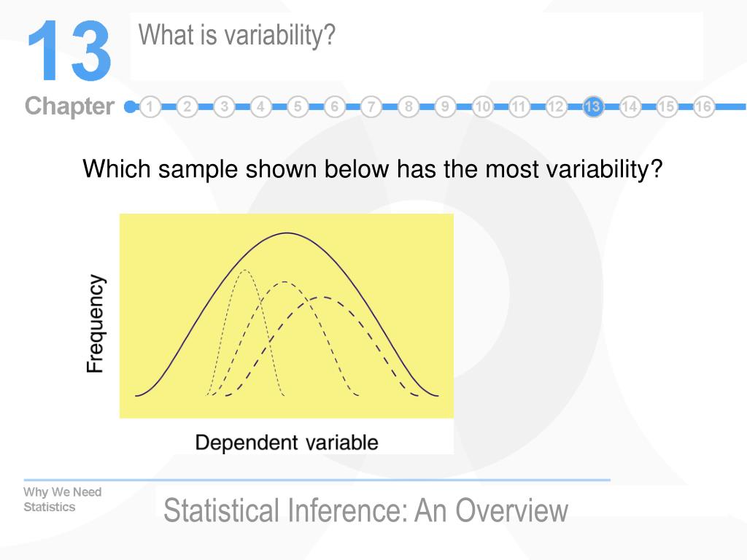
Task: Jump to chapter 15 marker
Action: [667, 106]
